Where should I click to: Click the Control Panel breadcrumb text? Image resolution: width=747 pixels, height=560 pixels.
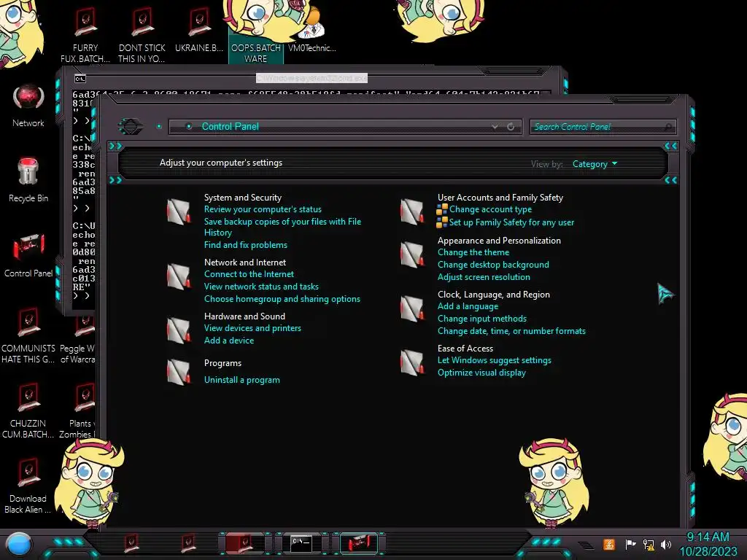point(230,127)
